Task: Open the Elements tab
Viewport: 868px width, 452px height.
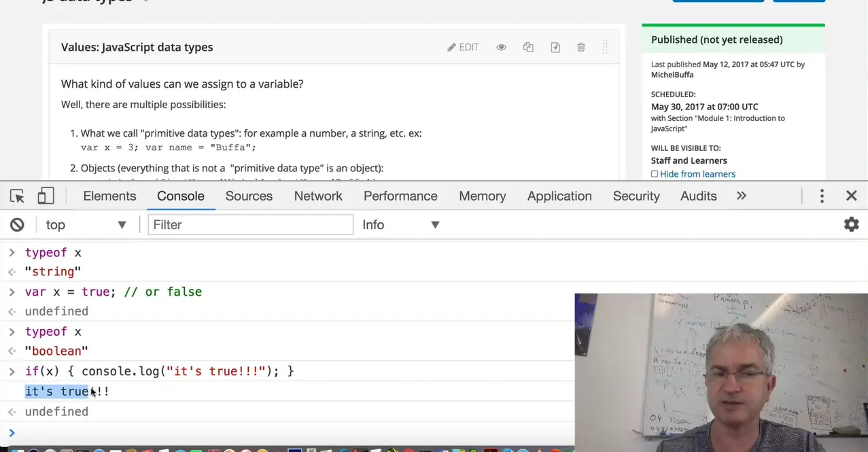Action: (x=109, y=196)
